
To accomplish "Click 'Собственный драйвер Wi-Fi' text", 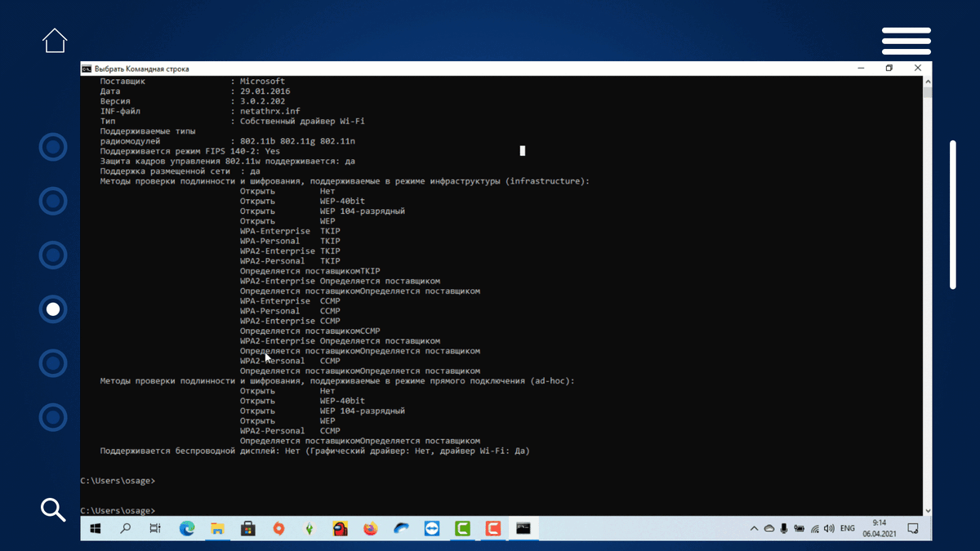I will tap(302, 121).
